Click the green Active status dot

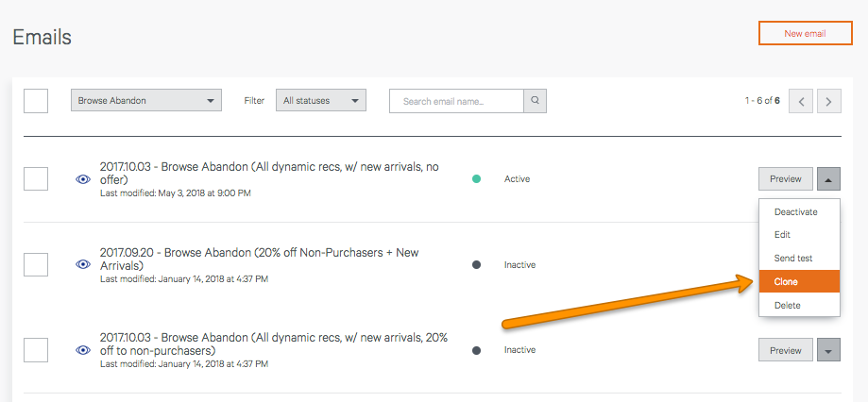(476, 179)
